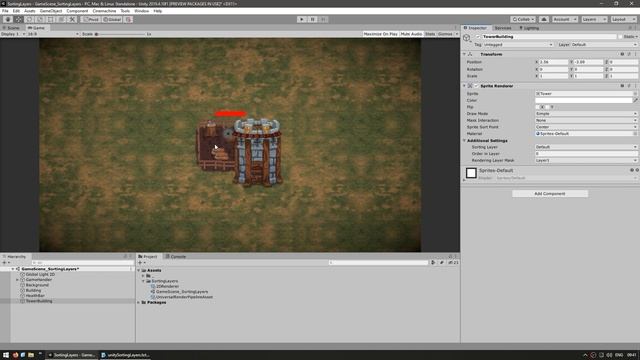Switch to the Console tab
This screenshot has width=640, height=360.
(x=176, y=256)
